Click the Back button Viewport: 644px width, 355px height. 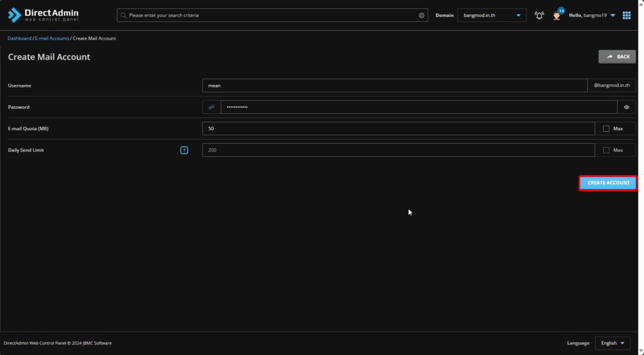(x=617, y=57)
